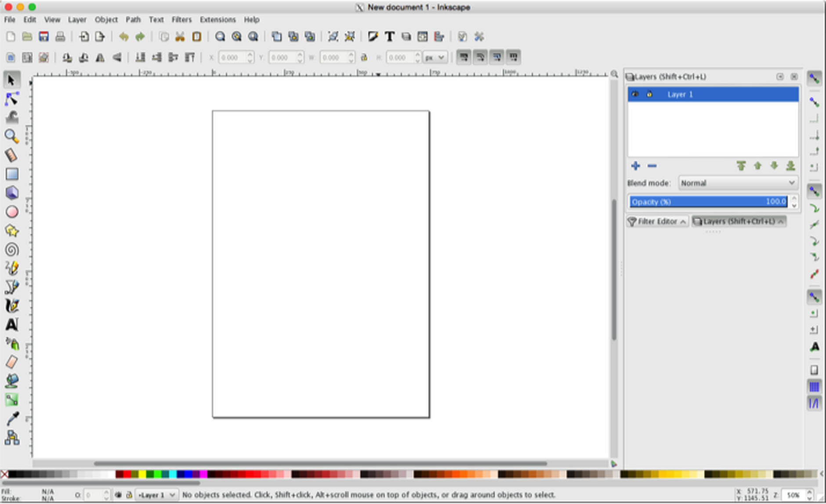Select the Zoom magnifier tool
Screen dimensions: 826x504
click(x=12, y=136)
